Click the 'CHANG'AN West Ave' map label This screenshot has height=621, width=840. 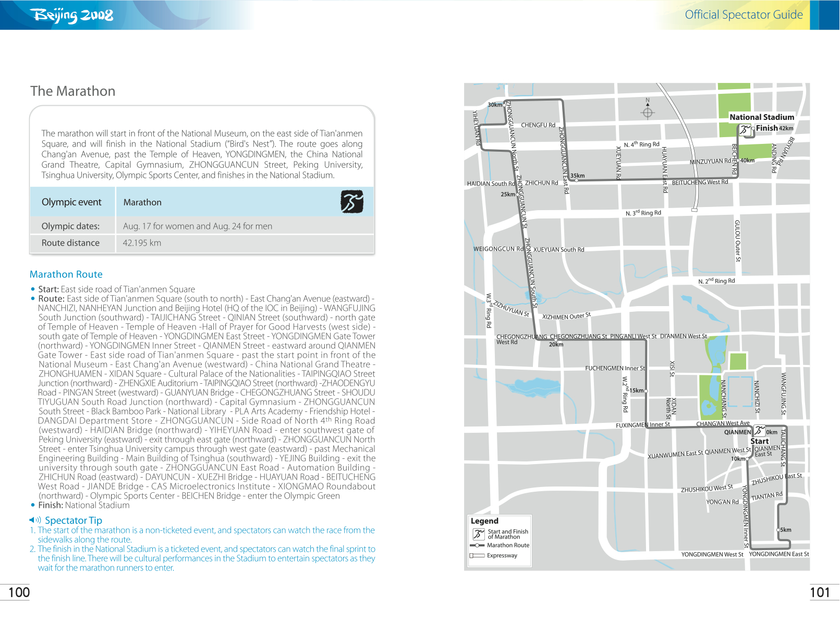723,423
